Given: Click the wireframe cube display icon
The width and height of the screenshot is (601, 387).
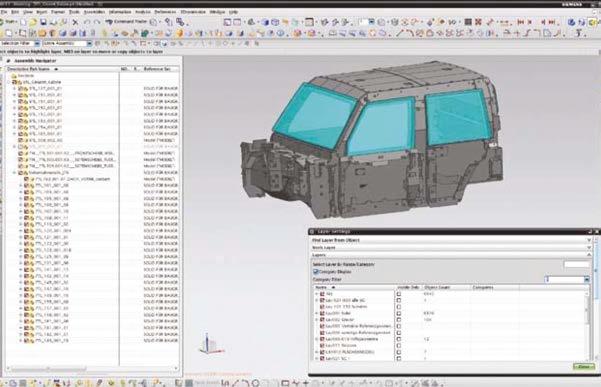Looking at the screenshot, I should pyautogui.click(x=275, y=22).
